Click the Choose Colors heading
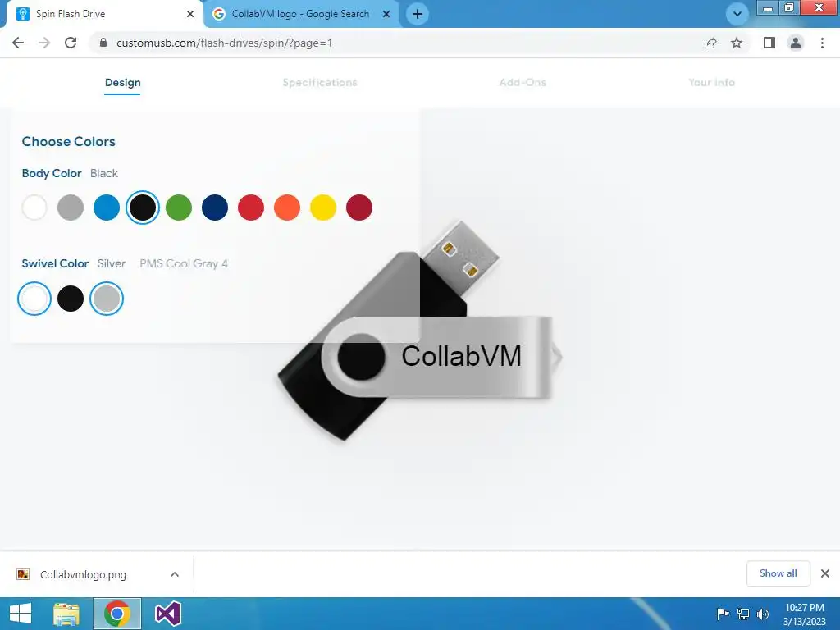 69,141
